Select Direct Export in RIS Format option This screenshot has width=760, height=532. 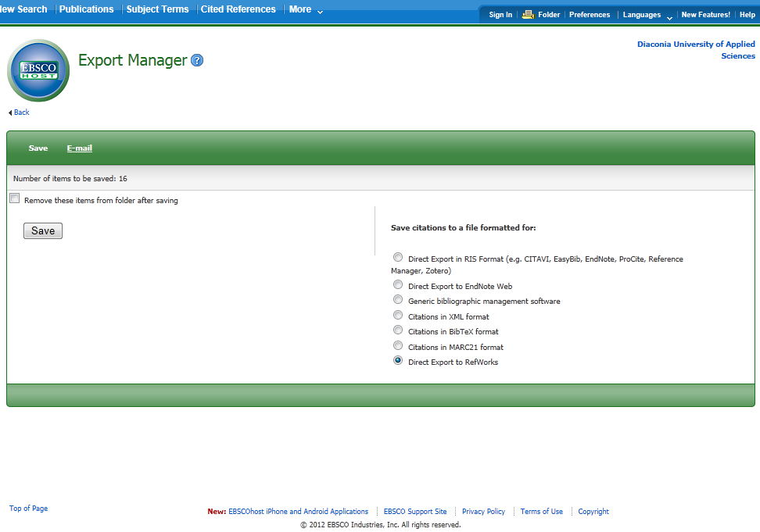pos(398,257)
